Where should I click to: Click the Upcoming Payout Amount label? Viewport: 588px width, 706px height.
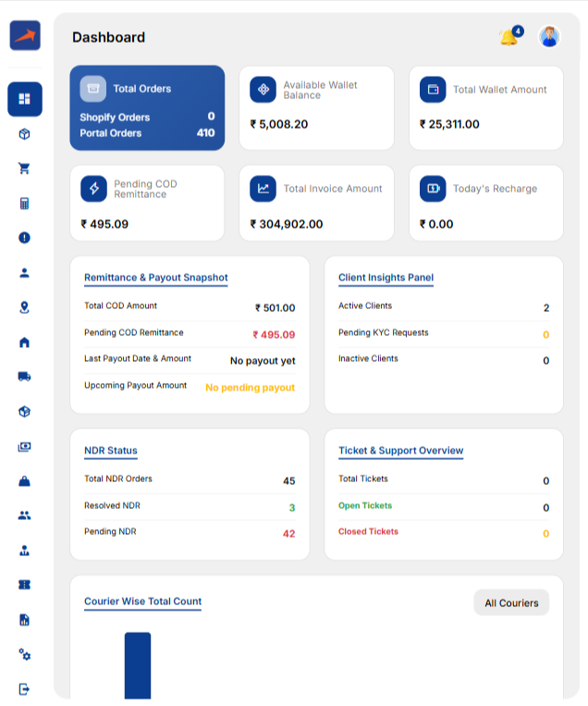(x=135, y=386)
